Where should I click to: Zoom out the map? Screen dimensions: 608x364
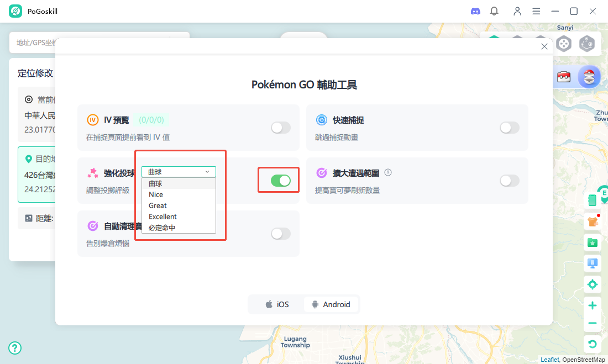pyautogui.click(x=593, y=323)
